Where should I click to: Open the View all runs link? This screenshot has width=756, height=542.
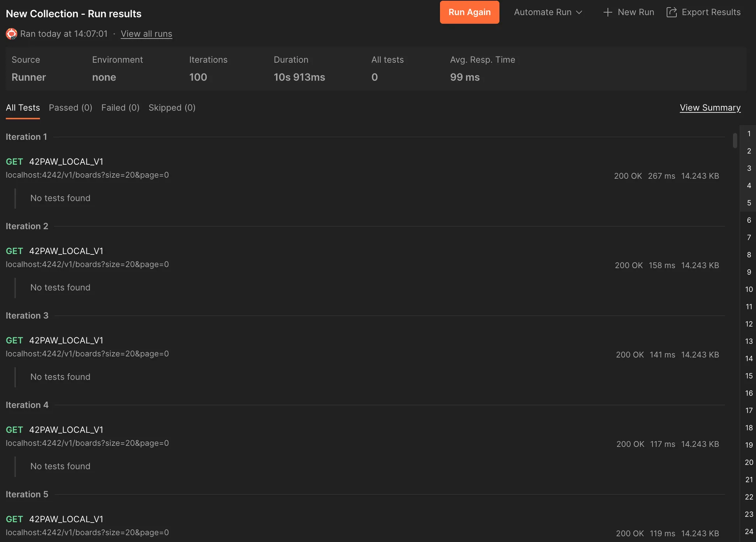[x=146, y=34]
